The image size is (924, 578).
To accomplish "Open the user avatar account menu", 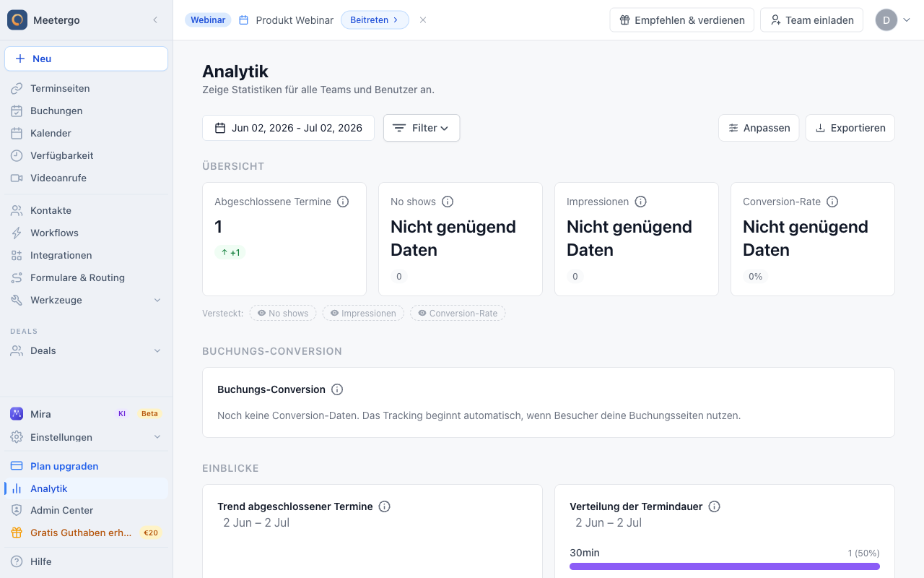I will pyautogui.click(x=893, y=20).
